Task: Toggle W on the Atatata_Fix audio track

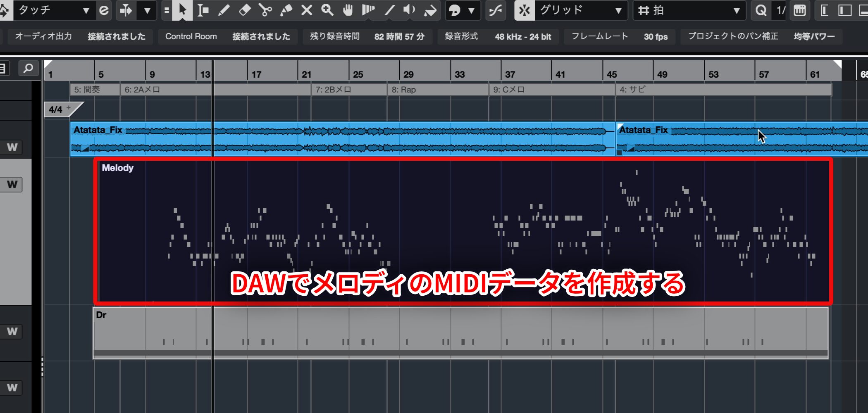Action: click(12, 147)
